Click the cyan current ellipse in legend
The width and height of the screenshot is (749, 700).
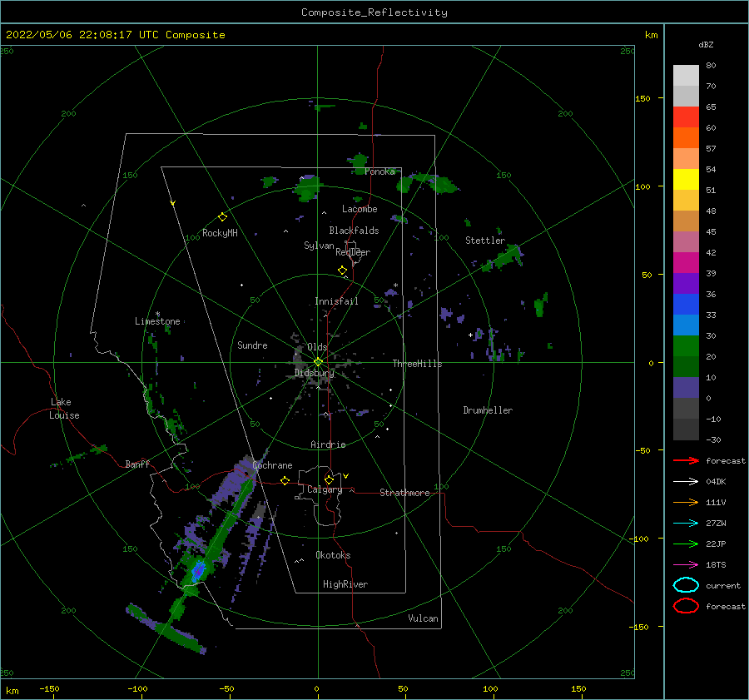686,585
